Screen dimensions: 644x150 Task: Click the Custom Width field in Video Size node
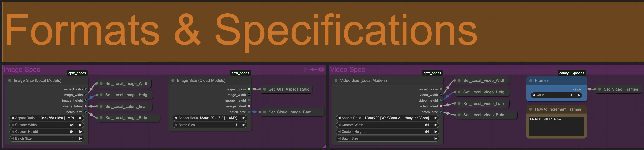coord(387,125)
